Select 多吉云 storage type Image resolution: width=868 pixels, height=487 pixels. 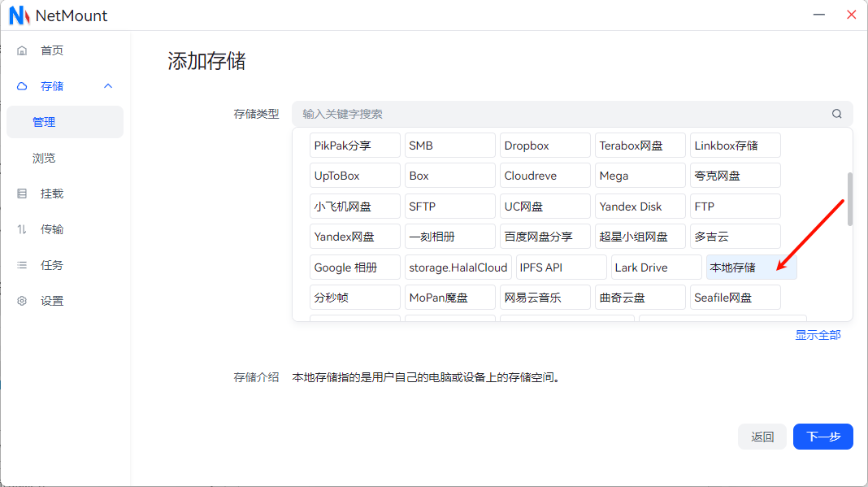736,237
